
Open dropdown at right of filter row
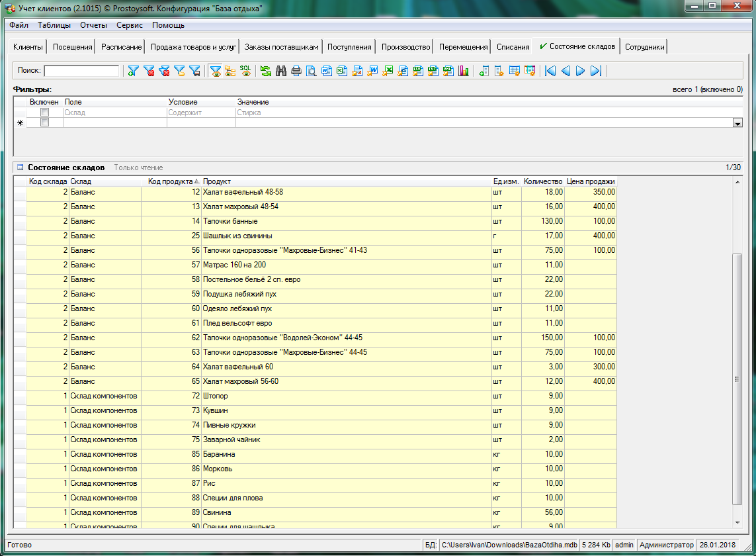[737, 123]
